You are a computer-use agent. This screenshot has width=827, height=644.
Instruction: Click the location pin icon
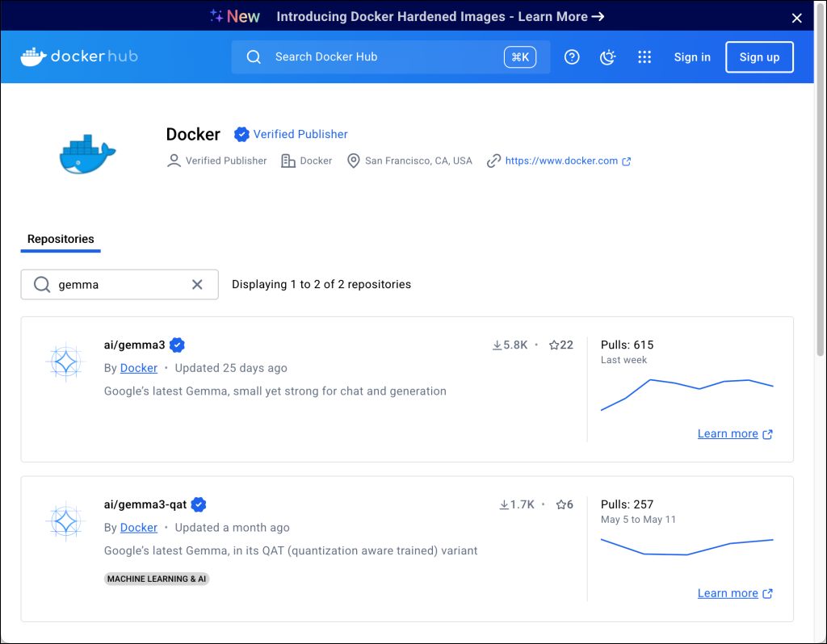(354, 161)
